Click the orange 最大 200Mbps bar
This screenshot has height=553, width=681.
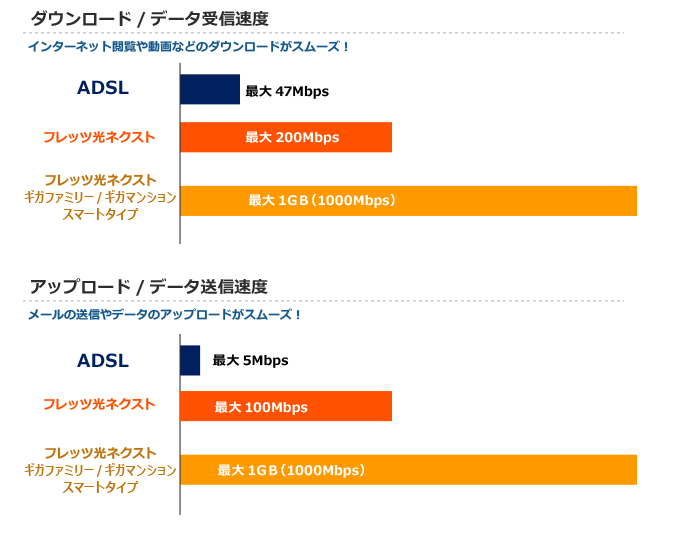pyautogui.click(x=286, y=137)
